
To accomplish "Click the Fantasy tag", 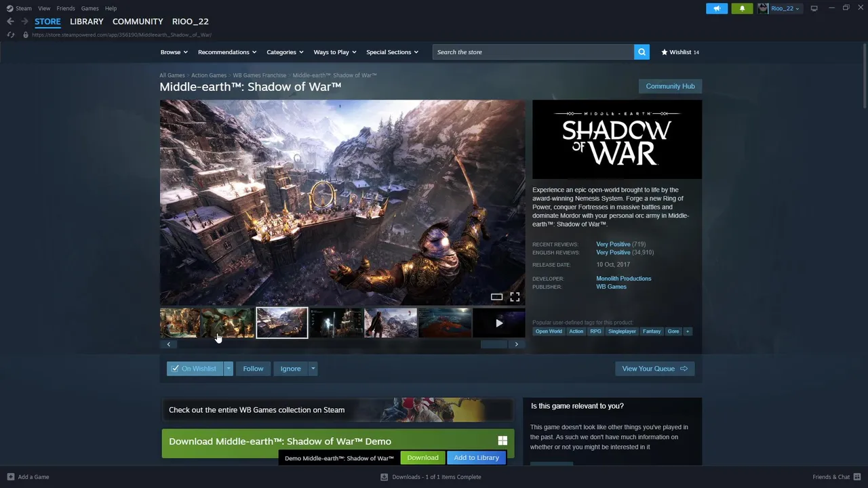I will (x=652, y=331).
